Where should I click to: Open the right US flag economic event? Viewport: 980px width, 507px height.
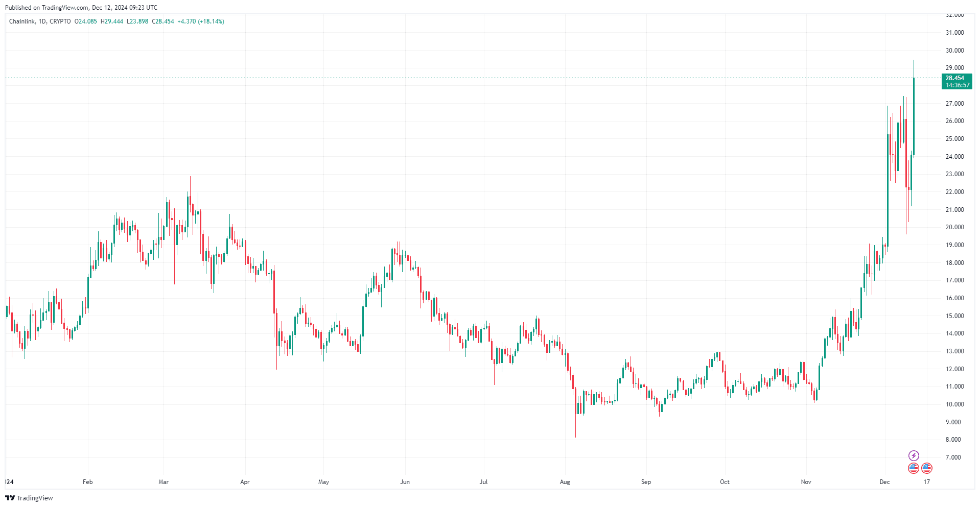tap(927, 468)
